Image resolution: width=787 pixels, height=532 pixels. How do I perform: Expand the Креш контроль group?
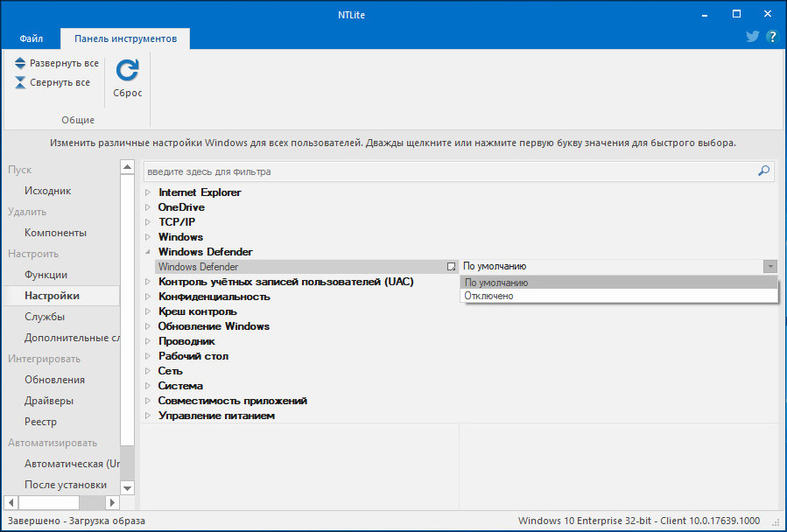click(148, 311)
